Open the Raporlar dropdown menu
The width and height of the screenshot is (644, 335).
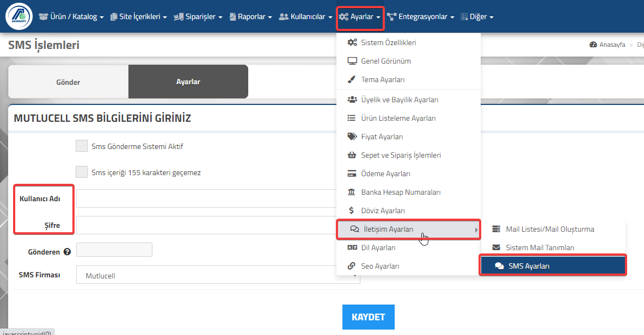pos(250,16)
